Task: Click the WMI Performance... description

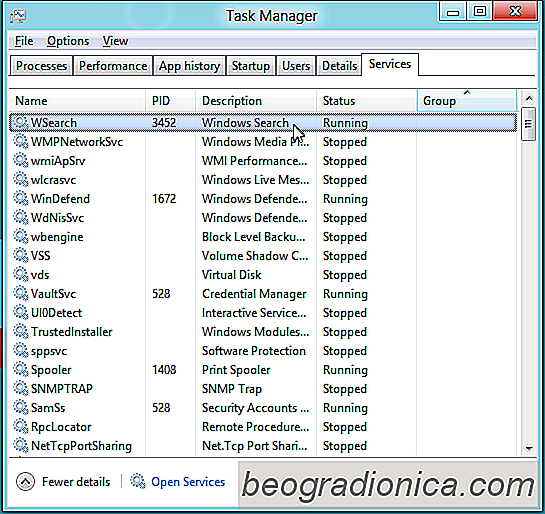Action: pyautogui.click(x=254, y=161)
